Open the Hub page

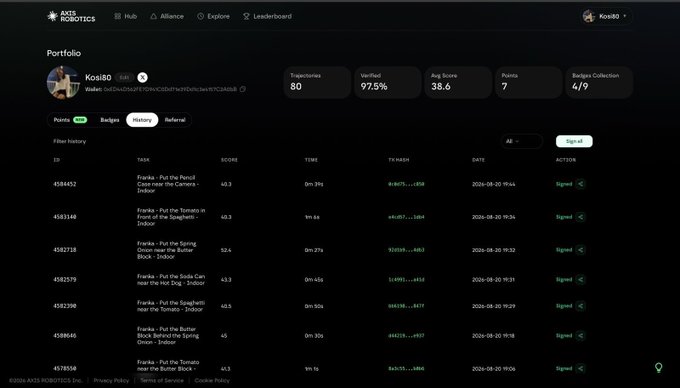pyautogui.click(x=126, y=16)
